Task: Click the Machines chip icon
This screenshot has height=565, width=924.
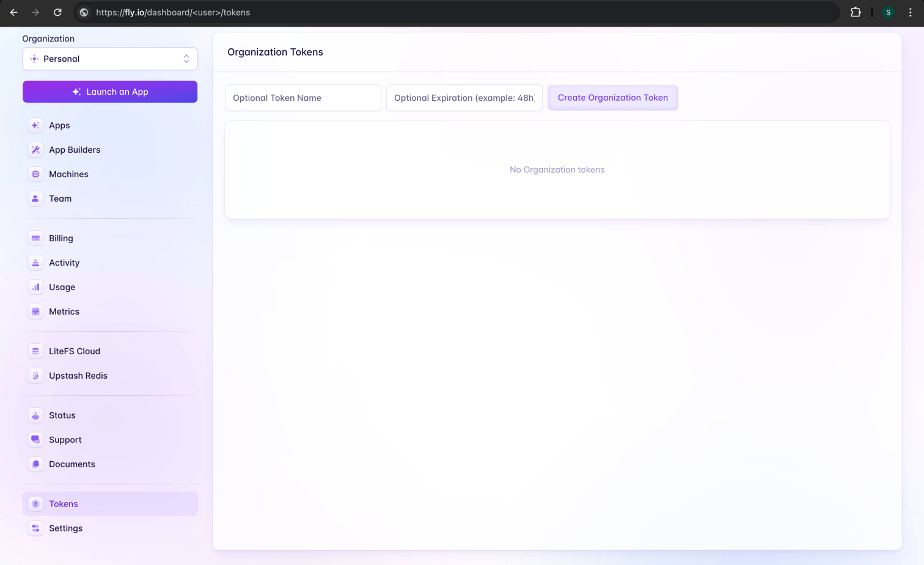Action: pyautogui.click(x=35, y=174)
